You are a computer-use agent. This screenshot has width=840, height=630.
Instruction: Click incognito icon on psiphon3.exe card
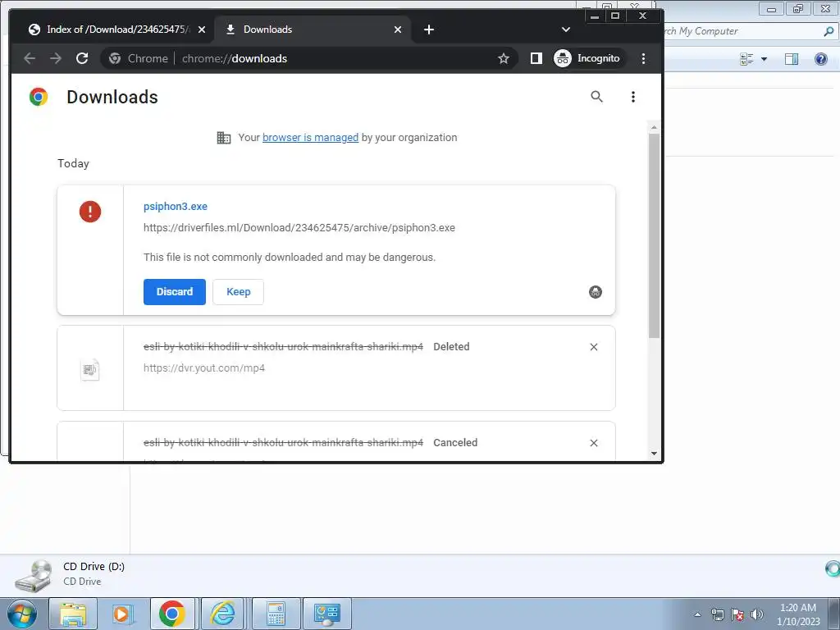[596, 292]
